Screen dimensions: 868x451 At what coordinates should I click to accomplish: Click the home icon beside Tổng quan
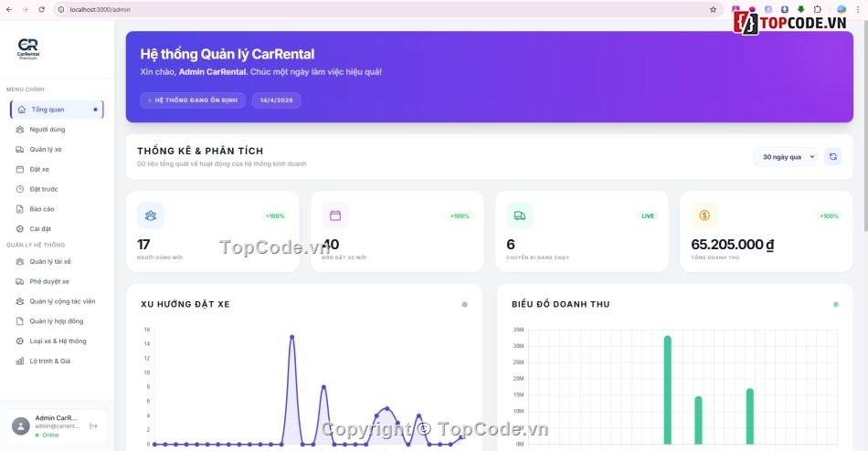click(22, 110)
